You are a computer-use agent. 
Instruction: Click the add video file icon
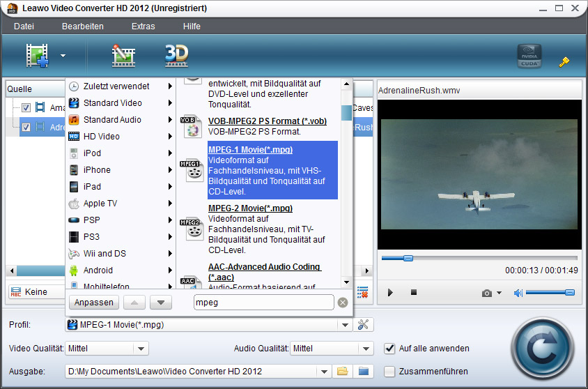click(x=38, y=56)
